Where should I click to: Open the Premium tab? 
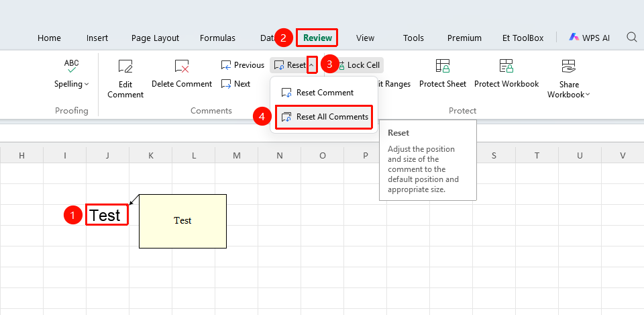coord(464,38)
